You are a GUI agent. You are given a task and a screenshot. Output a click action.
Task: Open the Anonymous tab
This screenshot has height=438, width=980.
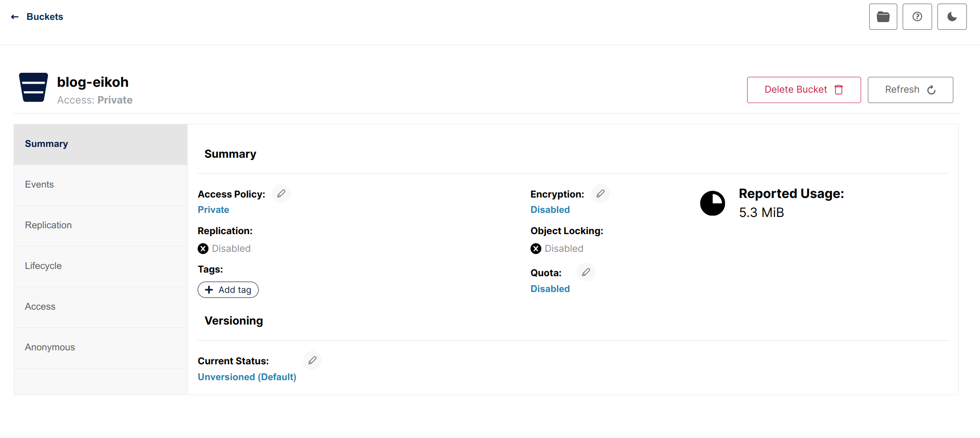coord(50,347)
